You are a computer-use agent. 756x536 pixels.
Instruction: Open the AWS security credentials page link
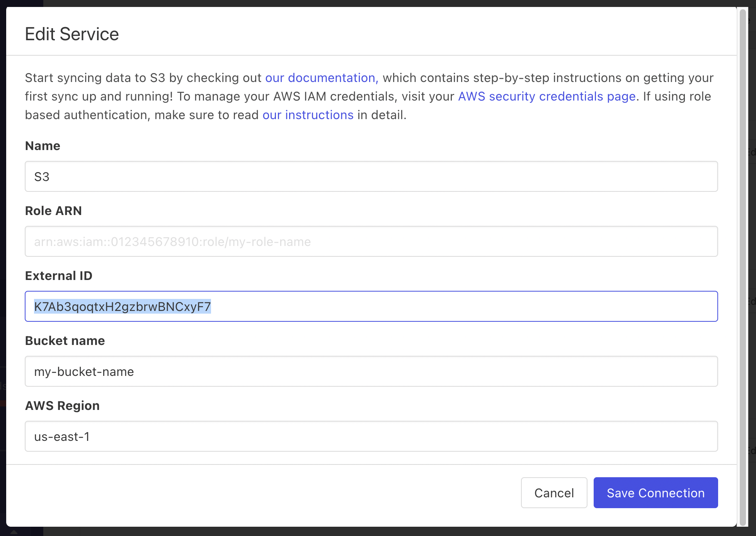(x=547, y=96)
